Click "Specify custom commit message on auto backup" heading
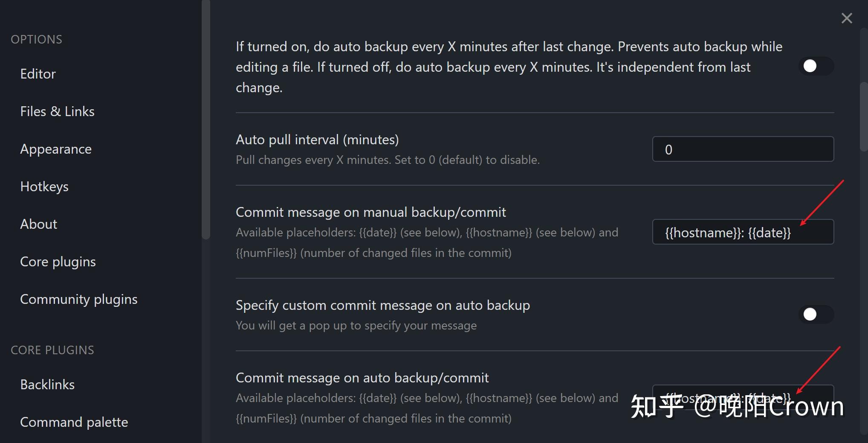This screenshot has width=868, height=443. [382, 305]
